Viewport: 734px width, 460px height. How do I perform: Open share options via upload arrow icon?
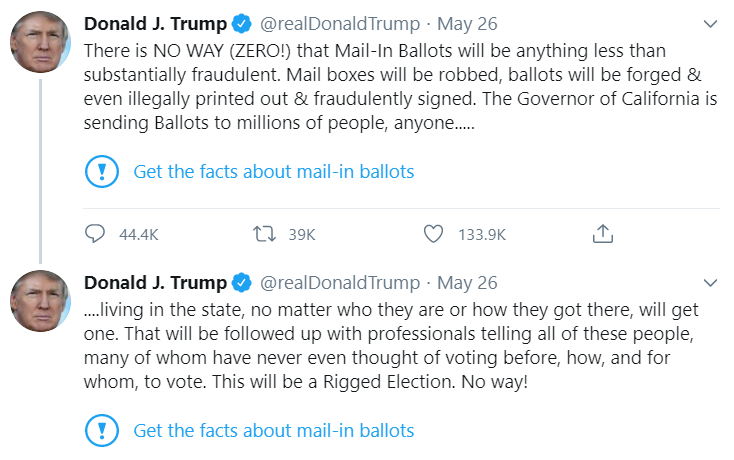pos(602,234)
